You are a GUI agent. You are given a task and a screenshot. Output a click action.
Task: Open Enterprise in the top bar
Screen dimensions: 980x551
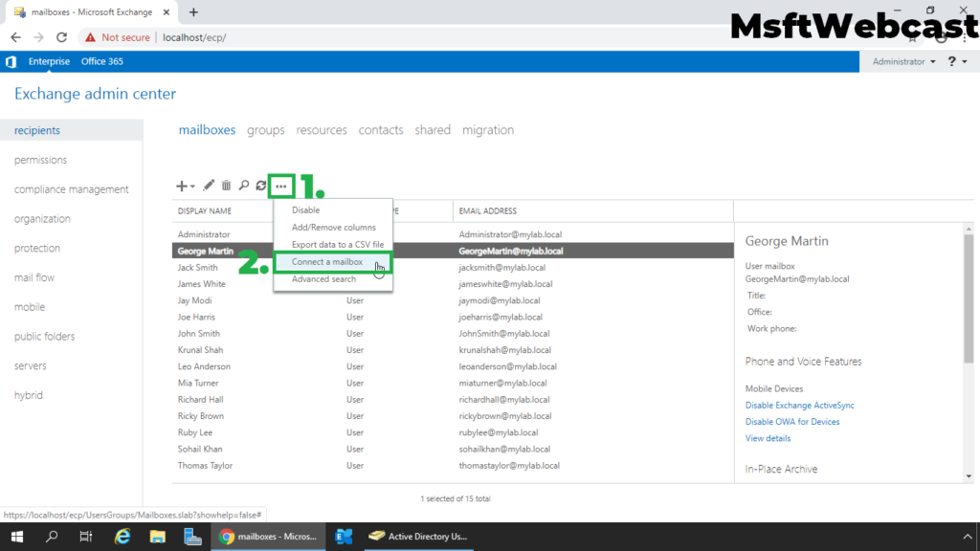[x=50, y=61]
